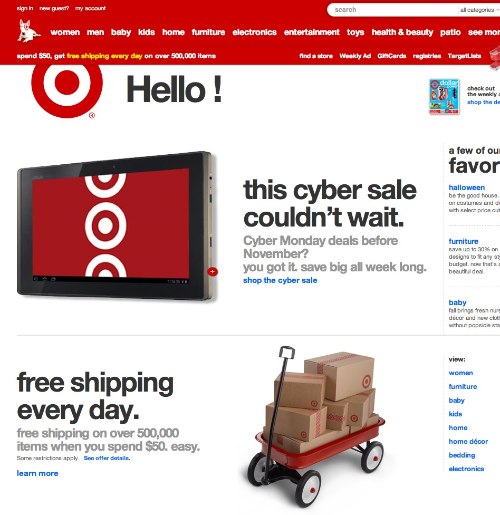Viewport: 500px width, 515px height.
Task: Click See offer details link
Action: coord(107,458)
